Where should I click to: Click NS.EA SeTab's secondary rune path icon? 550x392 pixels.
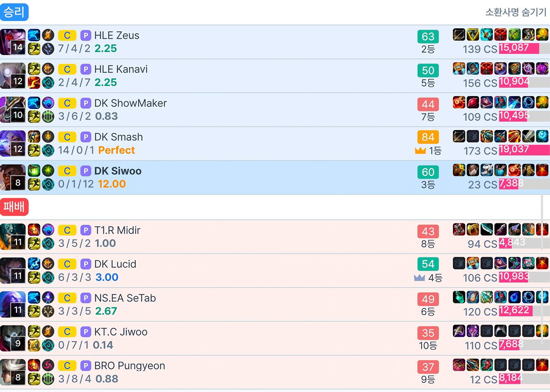click(48, 311)
